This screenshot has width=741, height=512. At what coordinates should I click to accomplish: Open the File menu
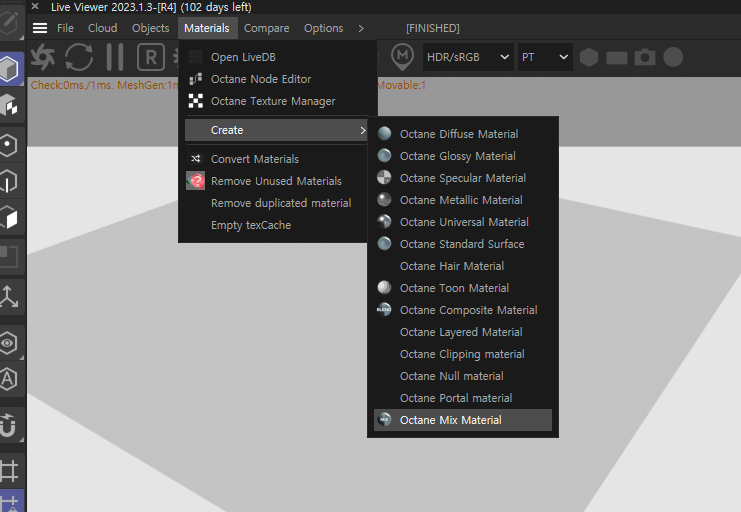pos(65,28)
